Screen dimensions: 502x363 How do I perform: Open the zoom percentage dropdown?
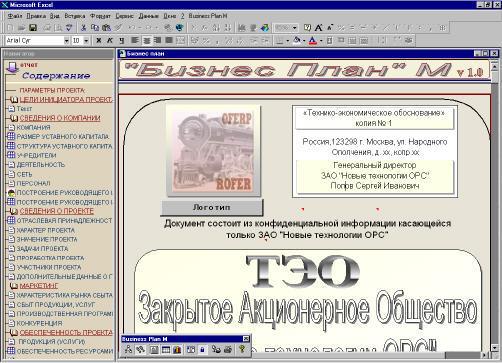(x=295, y=28)
